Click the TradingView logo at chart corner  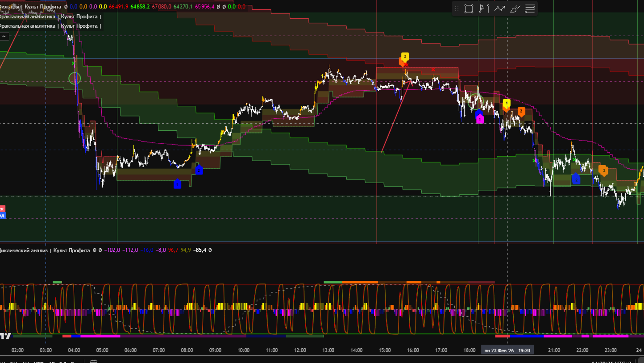(x=5, y=335)
